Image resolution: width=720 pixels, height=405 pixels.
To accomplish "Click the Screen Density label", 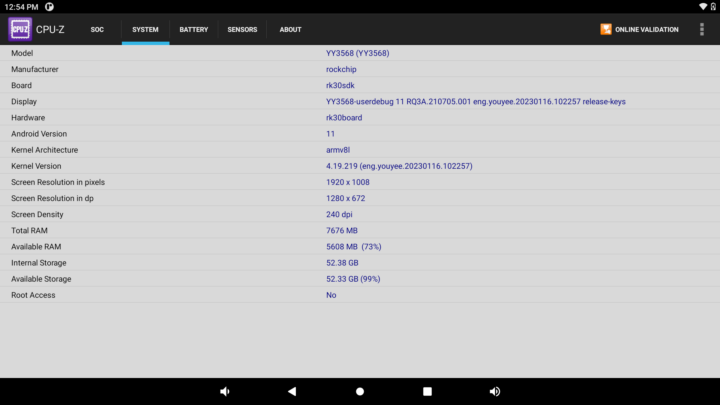I will 37,214.
